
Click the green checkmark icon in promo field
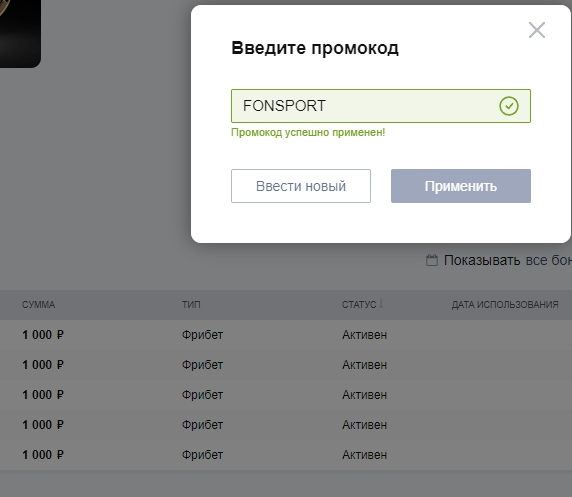tap(509, 106)
